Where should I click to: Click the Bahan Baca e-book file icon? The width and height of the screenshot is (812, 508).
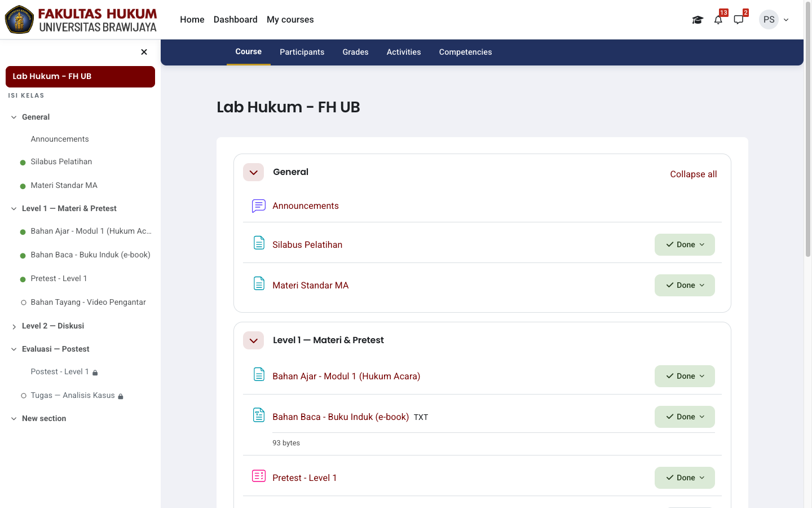click(x=259, y=415)
